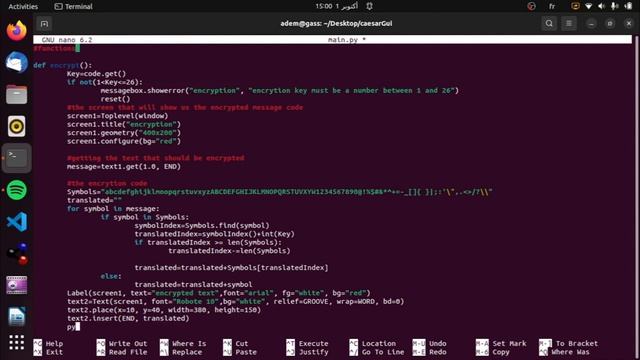The height and width of the screenshot is (360, 640).
Task: Open Firefox from the dock
Action: click(x=17, y=31)
